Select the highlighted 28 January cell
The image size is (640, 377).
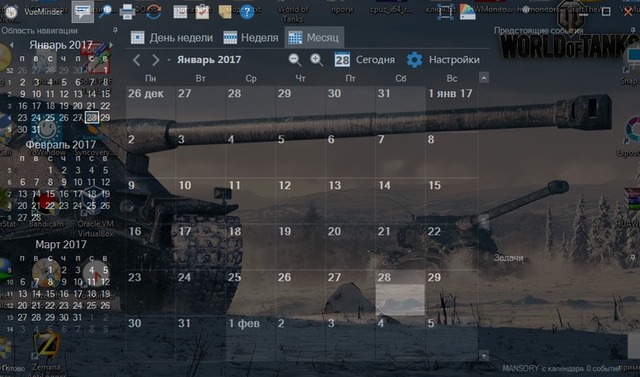pyautogui.click(x=400, y=293)
